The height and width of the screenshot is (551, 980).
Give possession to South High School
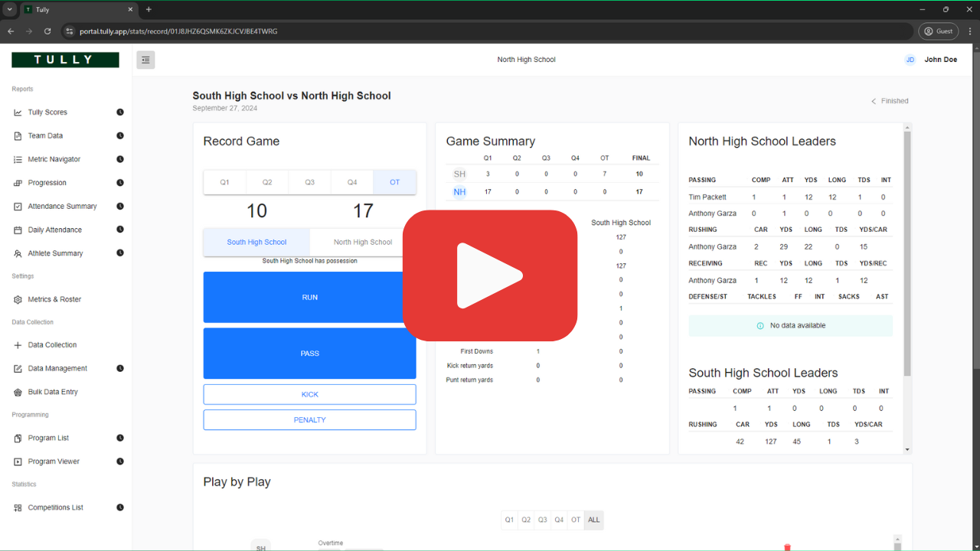[x=256, y=242]
